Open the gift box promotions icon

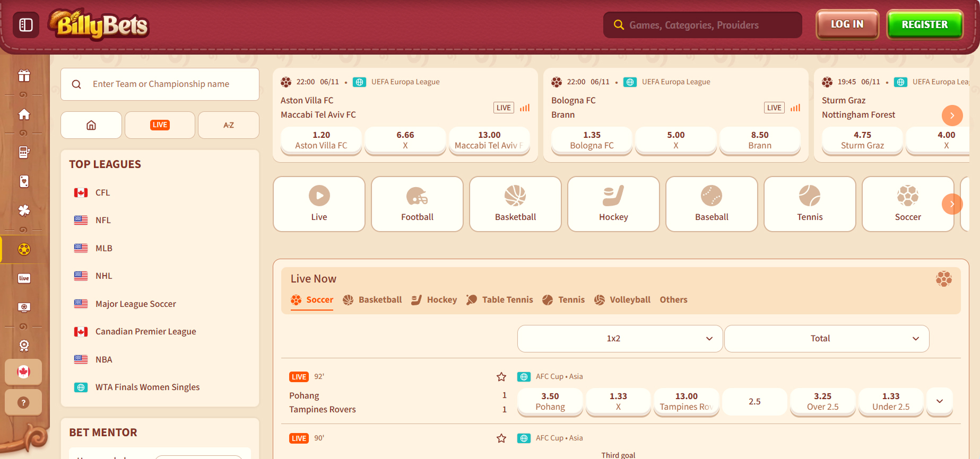24,76
